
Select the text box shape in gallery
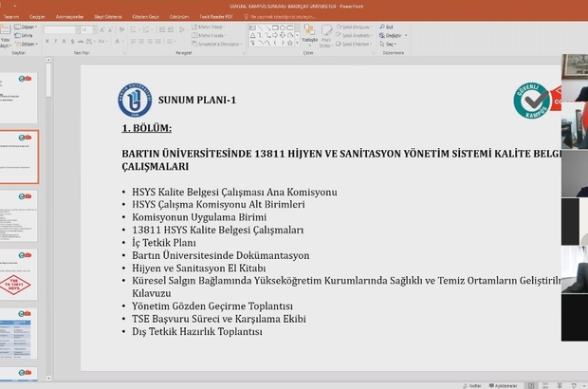[252, 28]
